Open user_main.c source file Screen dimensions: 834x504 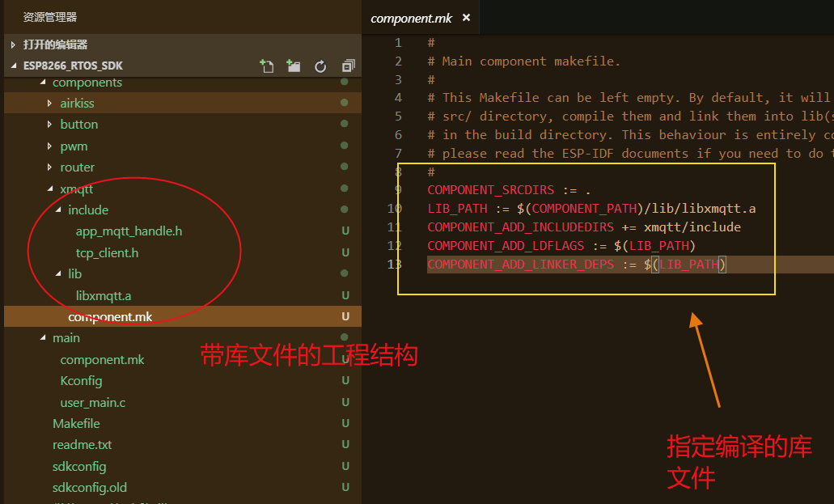tap(92, 402)
